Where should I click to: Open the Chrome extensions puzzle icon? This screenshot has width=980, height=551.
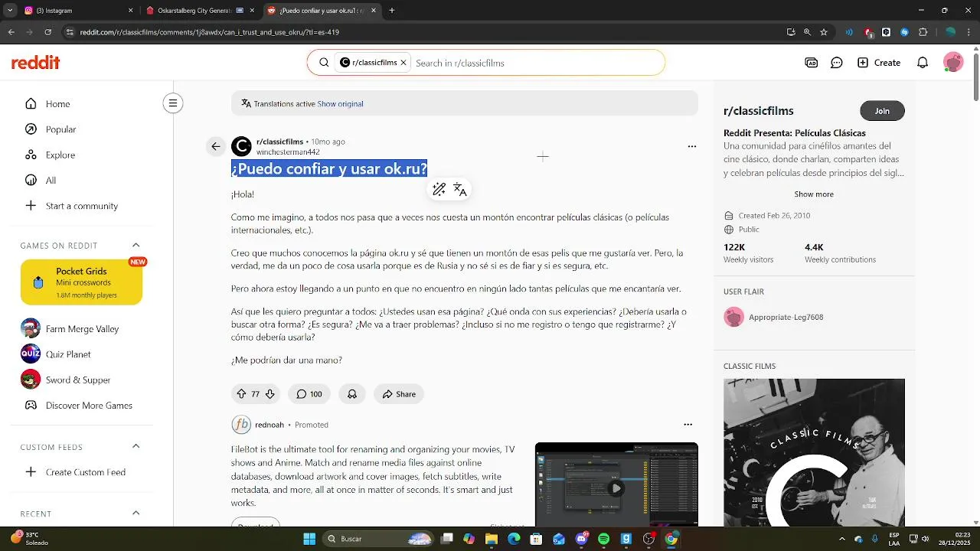click(923, 32)
